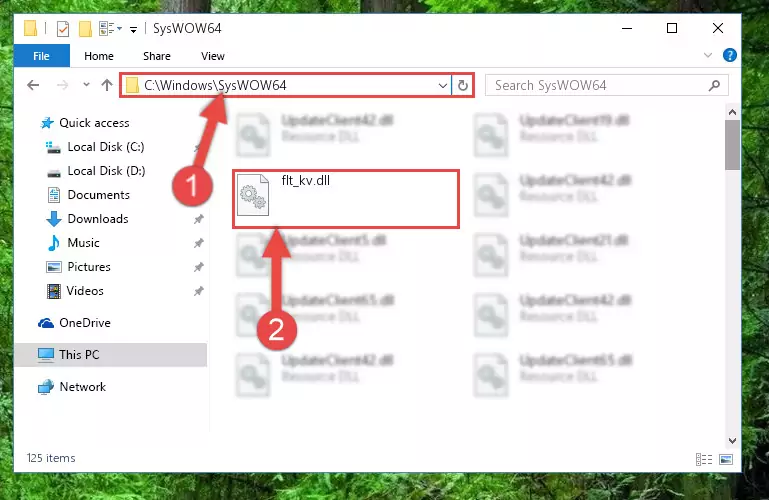This screenshot has width=769, height=500.
Task: Switch to Large icons view layout icon
Action: (x=726, y=459)
